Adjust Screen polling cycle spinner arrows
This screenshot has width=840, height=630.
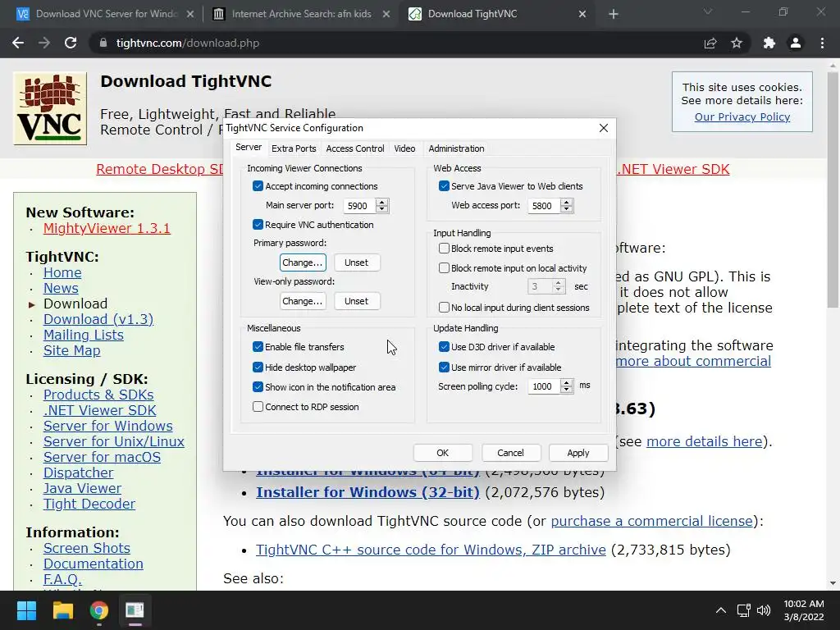(567, 386)
